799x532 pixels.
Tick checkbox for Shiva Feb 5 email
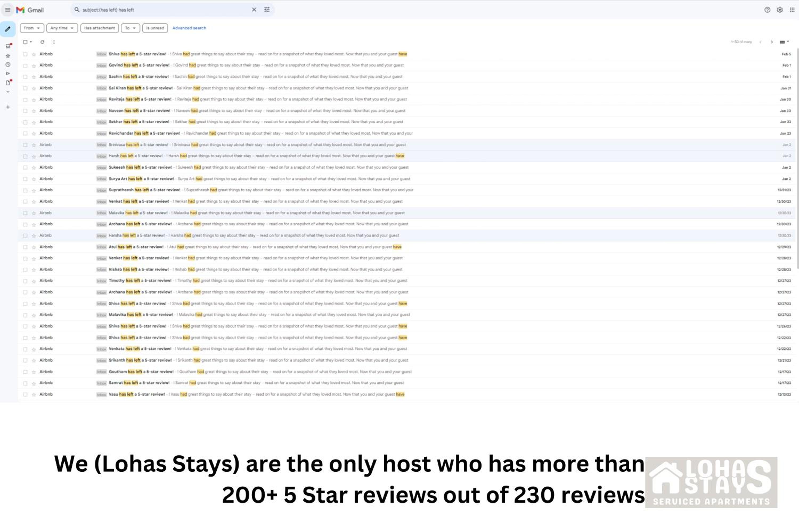click(25, 54)
